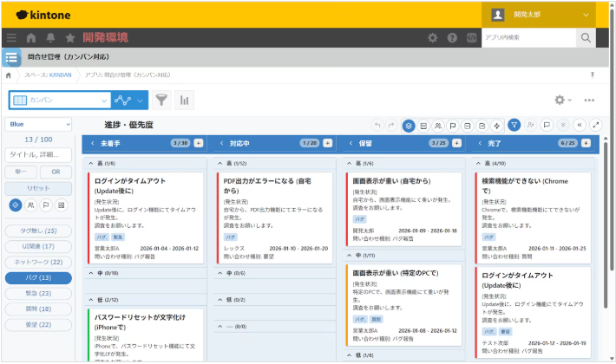Select the UI関連 (17) tag filter
Screen dimensions: 616x364
pos(38,246)
